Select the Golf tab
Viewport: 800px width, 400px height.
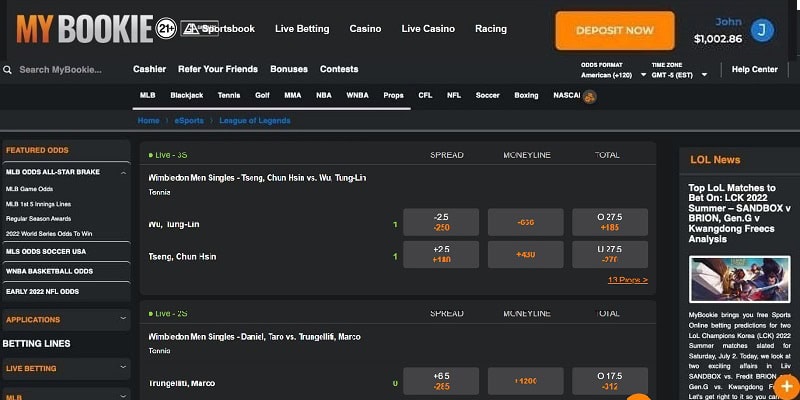pos(262,95)
